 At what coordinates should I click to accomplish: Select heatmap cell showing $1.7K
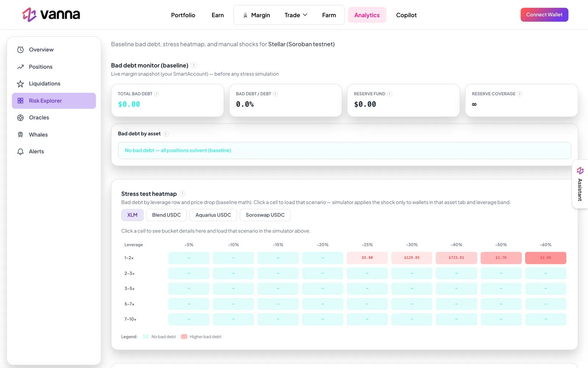(501, 258)
